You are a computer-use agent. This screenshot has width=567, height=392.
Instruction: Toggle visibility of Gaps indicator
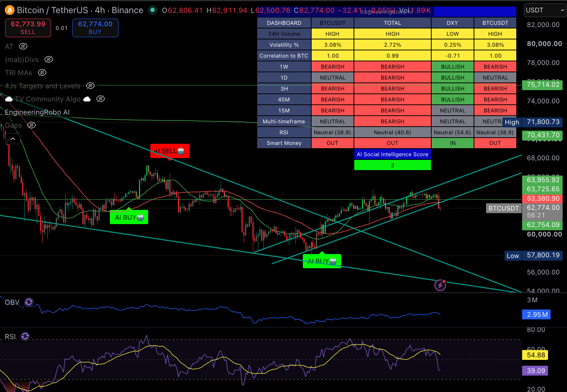(32, 125)
